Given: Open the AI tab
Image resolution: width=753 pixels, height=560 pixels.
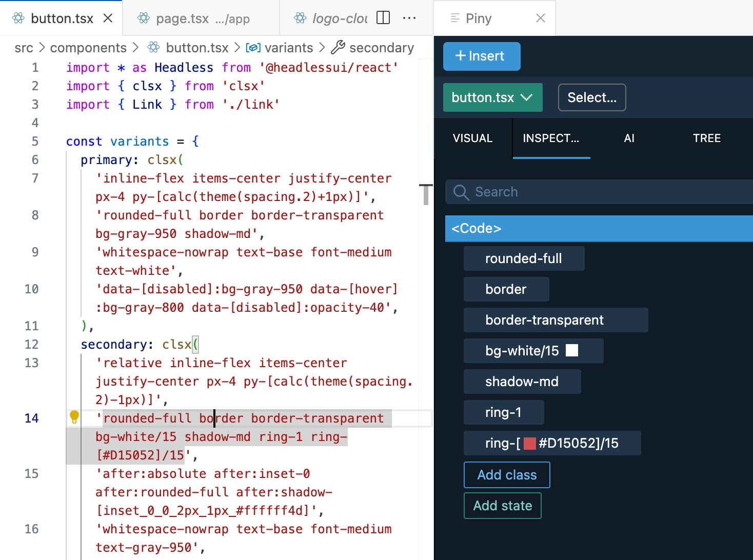Looking at the screenshot, I should pyautogui.click(x=629, y=138).
